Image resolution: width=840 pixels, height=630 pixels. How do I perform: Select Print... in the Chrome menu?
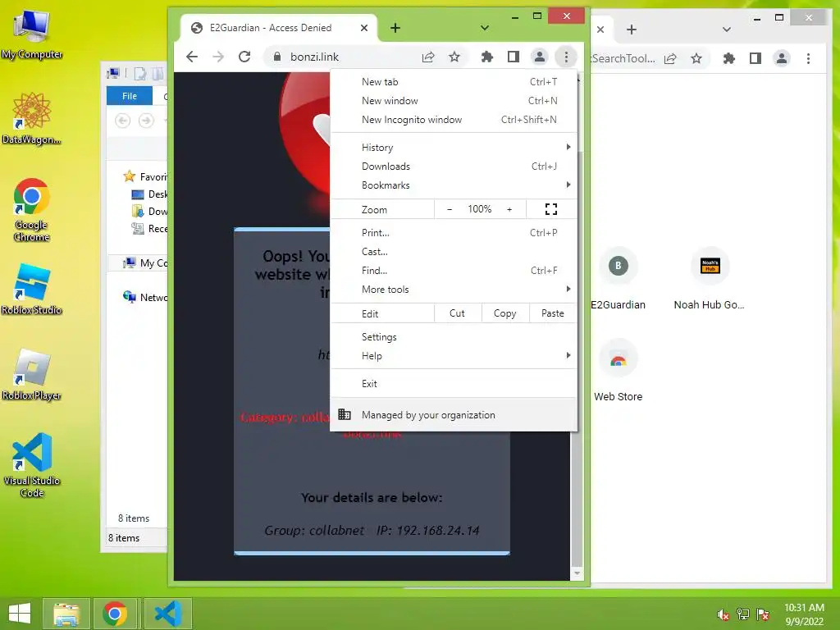(x=454, y=232)
